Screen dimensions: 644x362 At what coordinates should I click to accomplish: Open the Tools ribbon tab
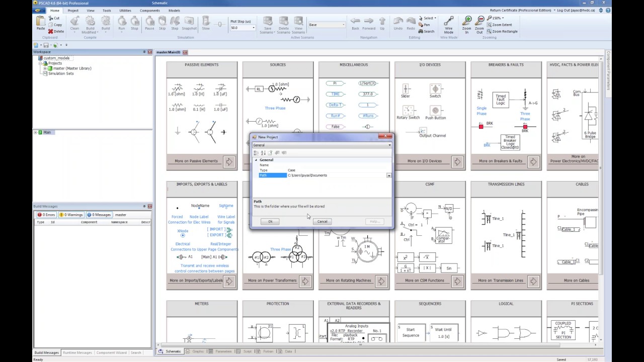(x=107, y=10)
